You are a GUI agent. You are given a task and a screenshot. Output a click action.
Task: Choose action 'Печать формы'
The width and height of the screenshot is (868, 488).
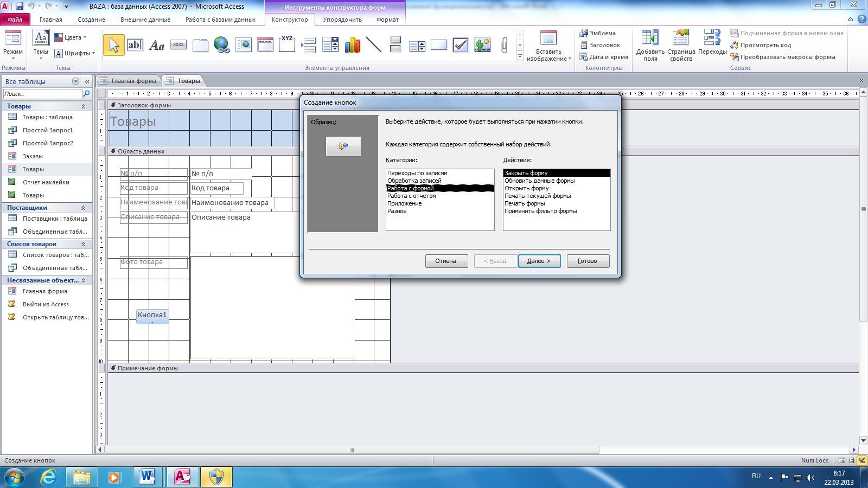(x=557, y=203)
